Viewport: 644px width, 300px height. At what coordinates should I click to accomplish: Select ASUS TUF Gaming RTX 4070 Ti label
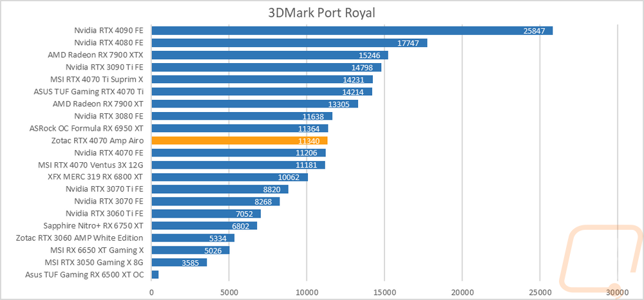coord(89,91)
